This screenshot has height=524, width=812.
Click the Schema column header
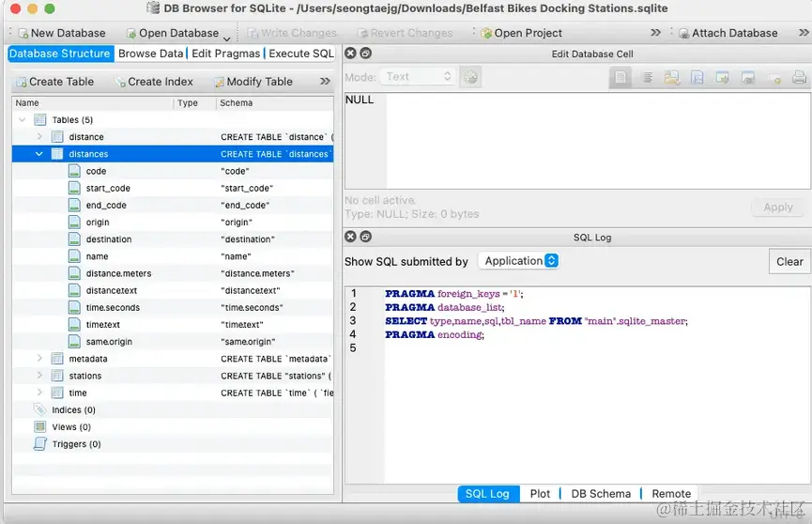point(274,103)
